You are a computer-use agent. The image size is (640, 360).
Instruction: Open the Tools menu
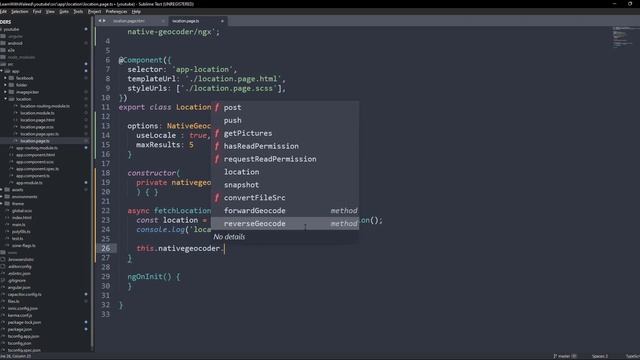(78, 12)
